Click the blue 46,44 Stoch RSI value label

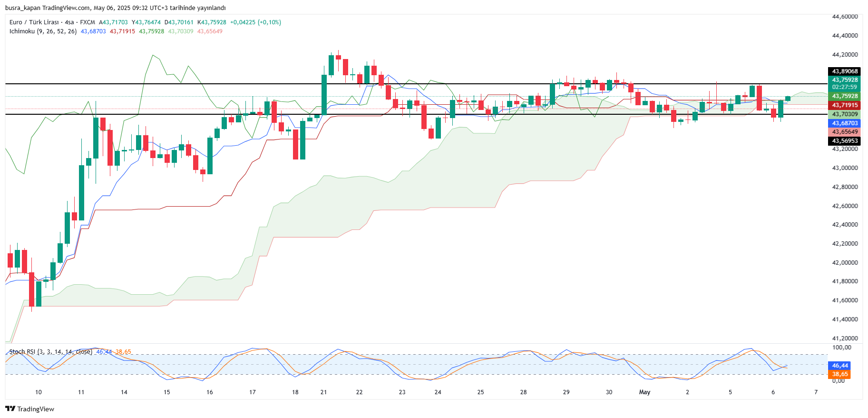click(x=840, y=366)
